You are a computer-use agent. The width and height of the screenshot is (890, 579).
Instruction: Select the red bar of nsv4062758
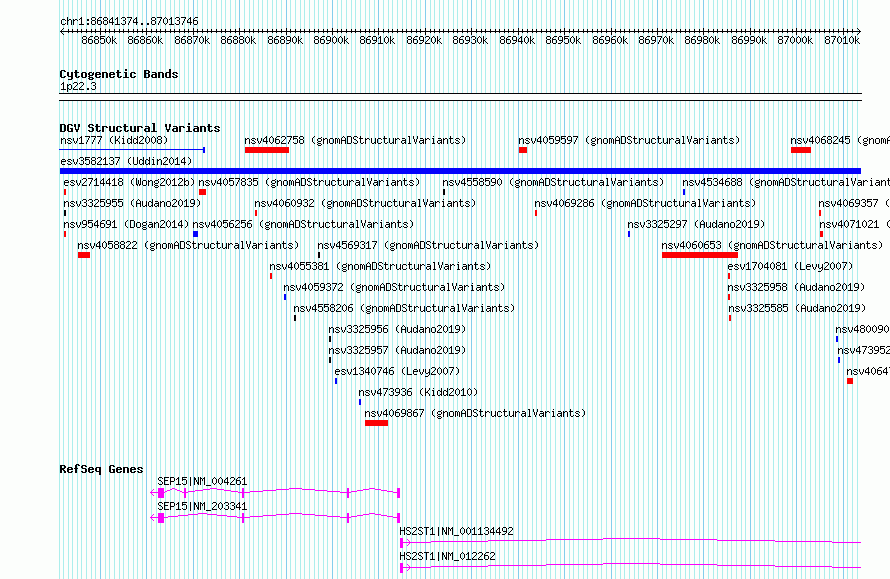(x=267, y=150)
